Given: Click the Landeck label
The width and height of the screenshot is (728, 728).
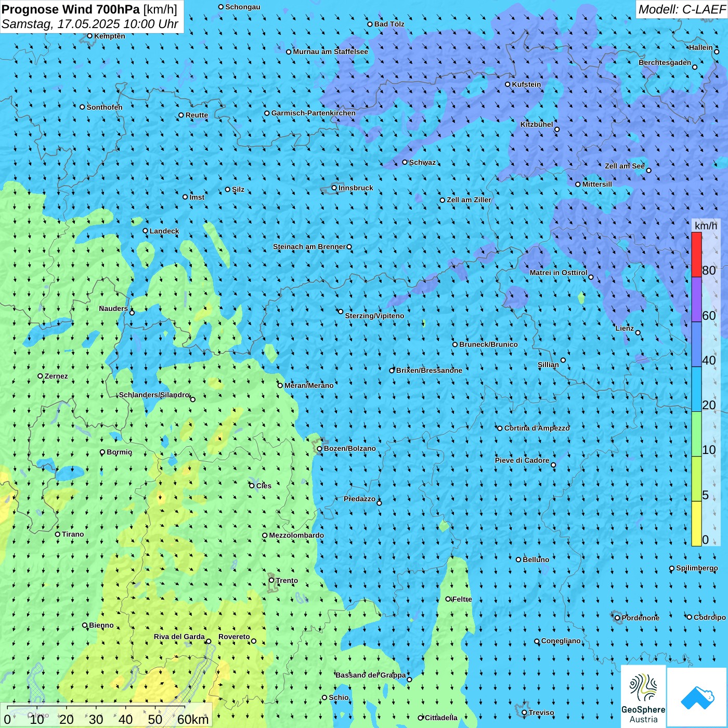Looking at the screenshot, I should tap(164, 231).
